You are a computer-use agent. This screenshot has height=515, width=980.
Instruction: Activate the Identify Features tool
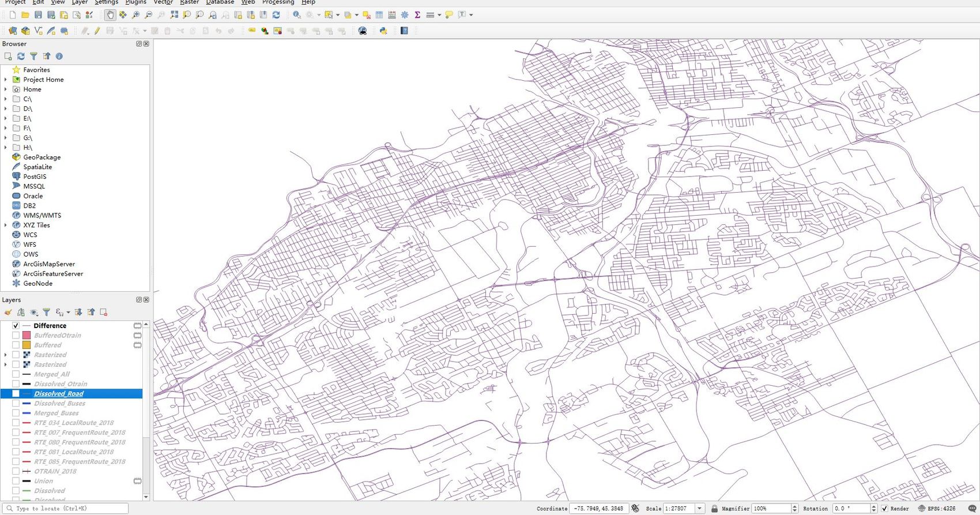click(x=296, y=15)
